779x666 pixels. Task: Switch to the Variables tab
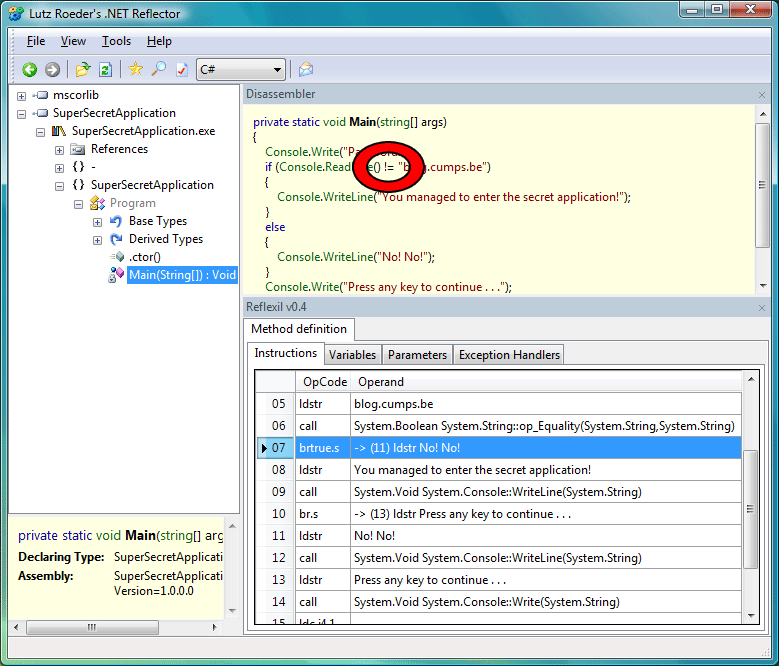point(352,355)
